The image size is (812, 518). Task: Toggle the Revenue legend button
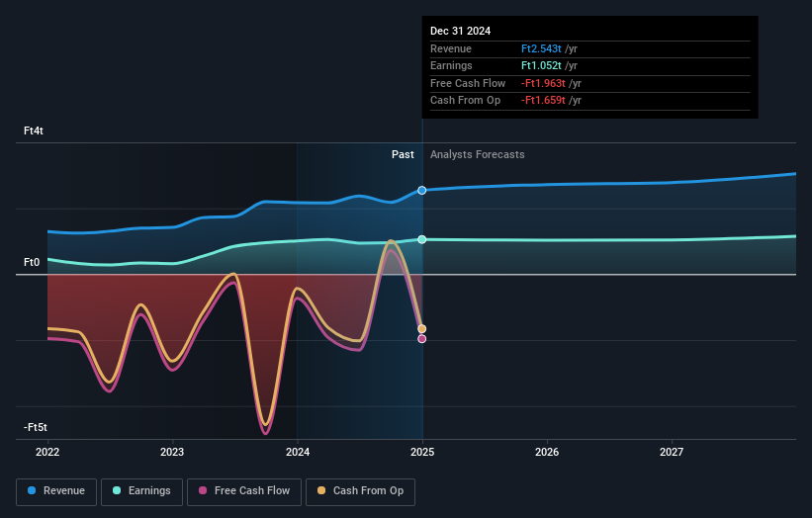[56, 491]
